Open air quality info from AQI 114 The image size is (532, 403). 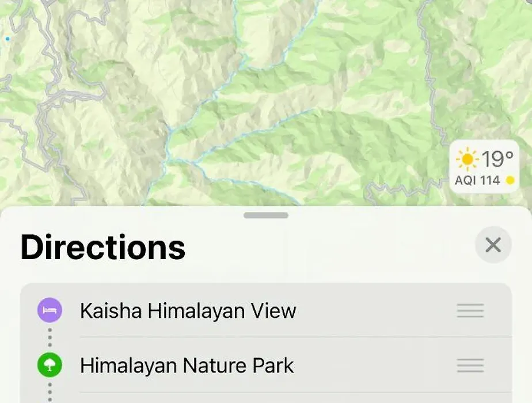[x=477, y=180]
